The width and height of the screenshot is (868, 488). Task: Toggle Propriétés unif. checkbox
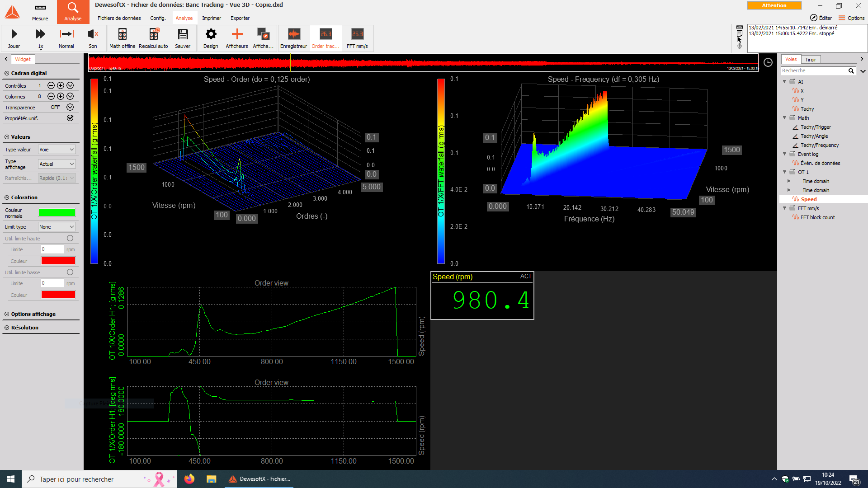(x=70, y=118)
